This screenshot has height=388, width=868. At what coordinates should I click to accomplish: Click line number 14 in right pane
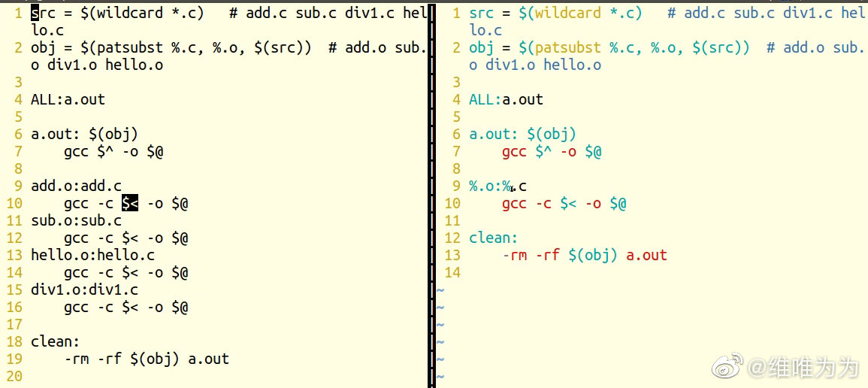[452, 273]
